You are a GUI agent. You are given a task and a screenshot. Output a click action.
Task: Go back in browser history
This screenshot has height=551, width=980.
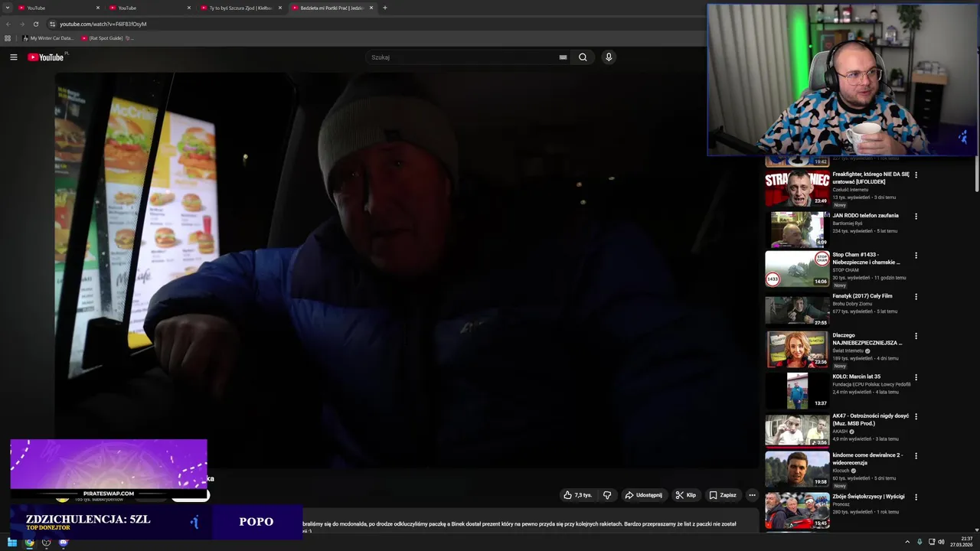(8, 24)
